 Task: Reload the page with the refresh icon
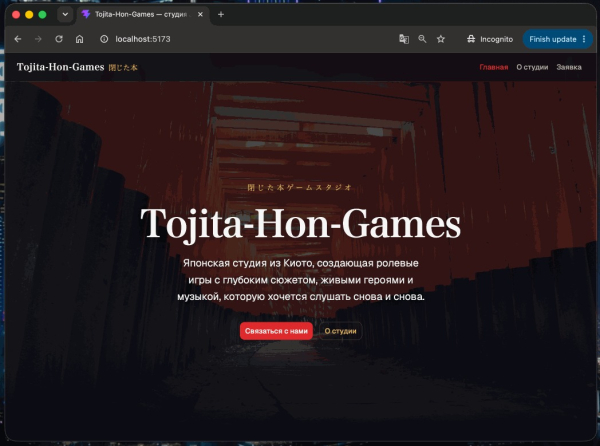pyautogui.click(x=59, y=39)
